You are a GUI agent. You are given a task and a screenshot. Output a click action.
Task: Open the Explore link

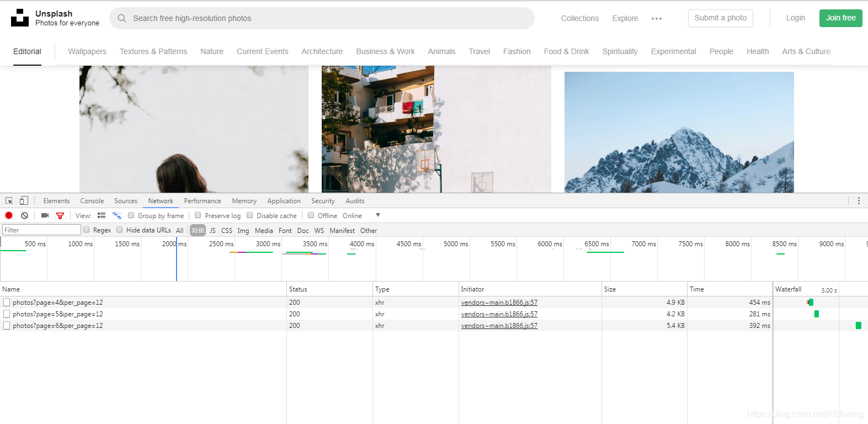click(x=625, y=18)
